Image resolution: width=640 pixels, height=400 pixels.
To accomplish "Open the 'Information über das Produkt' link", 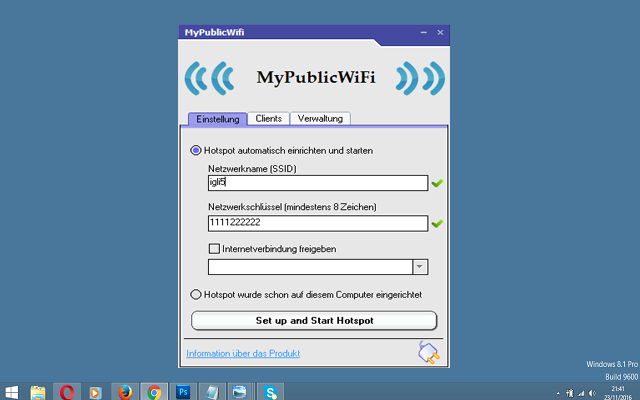I will [x=243, y=353].
